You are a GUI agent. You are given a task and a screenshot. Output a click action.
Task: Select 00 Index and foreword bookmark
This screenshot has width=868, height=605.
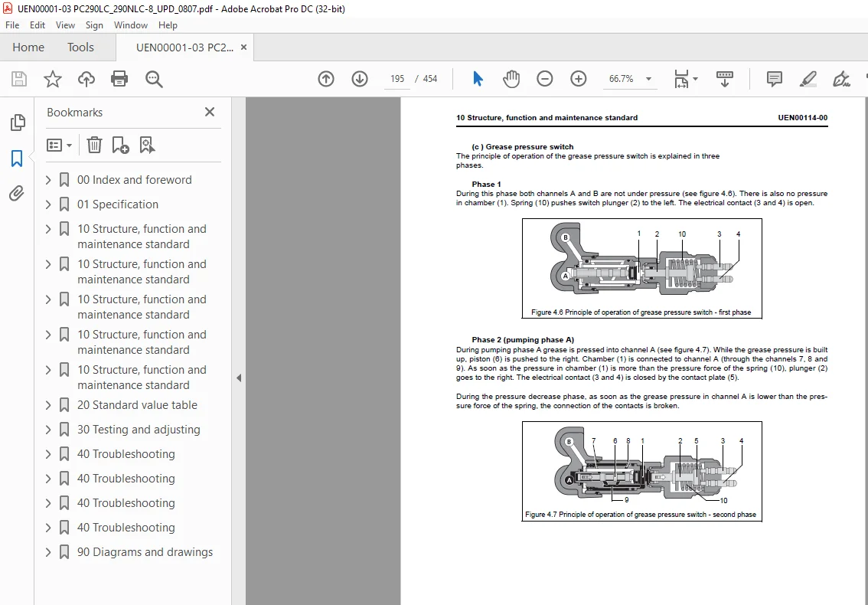(135, 179)
